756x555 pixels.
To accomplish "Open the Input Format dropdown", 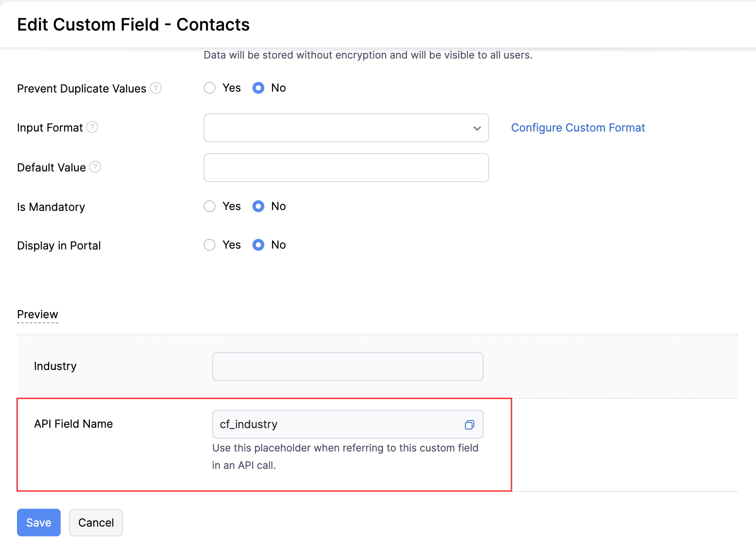I will (x=346, y=128).
